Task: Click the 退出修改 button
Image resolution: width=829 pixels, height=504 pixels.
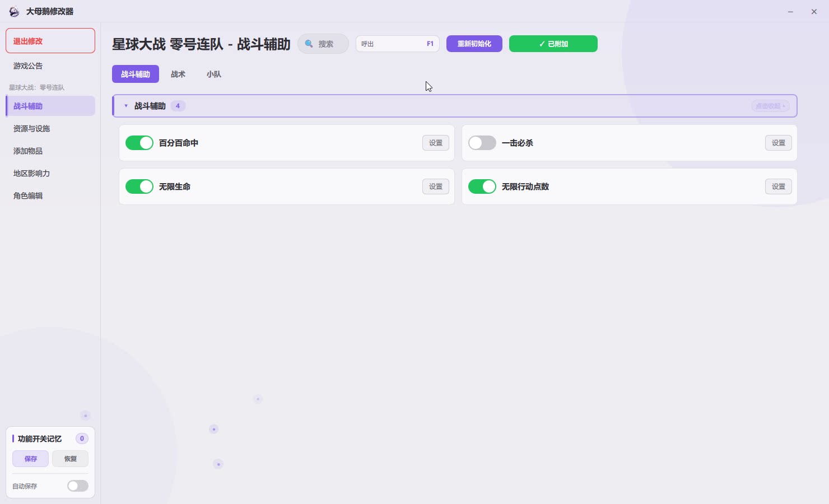Action: [x=50, y=41]
